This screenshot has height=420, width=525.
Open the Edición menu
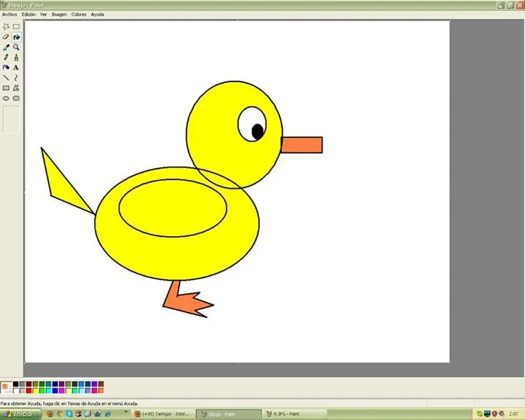28,15
